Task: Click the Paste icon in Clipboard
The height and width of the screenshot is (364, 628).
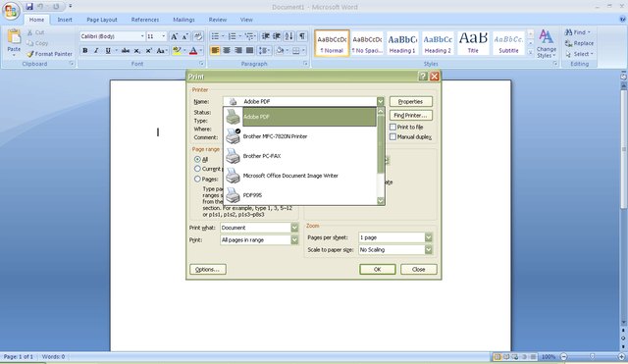Action: [x=14, y=37]
